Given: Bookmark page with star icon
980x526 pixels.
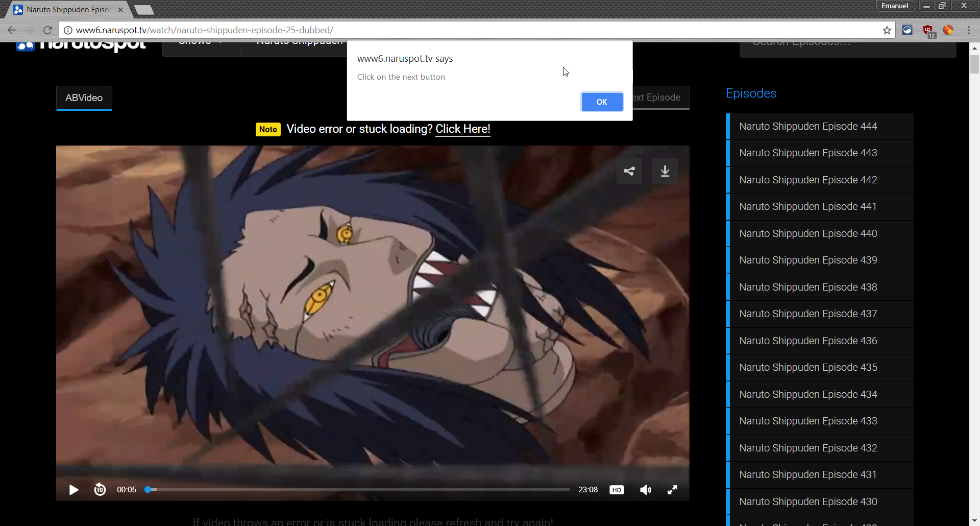Looking at the screenshot, I should click(887, 30).
